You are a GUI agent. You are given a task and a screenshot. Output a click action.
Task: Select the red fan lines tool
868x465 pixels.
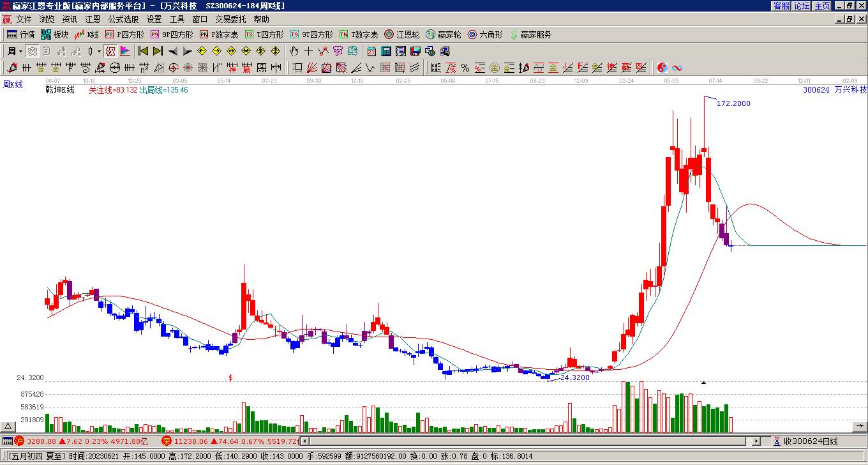coord(312,68)
